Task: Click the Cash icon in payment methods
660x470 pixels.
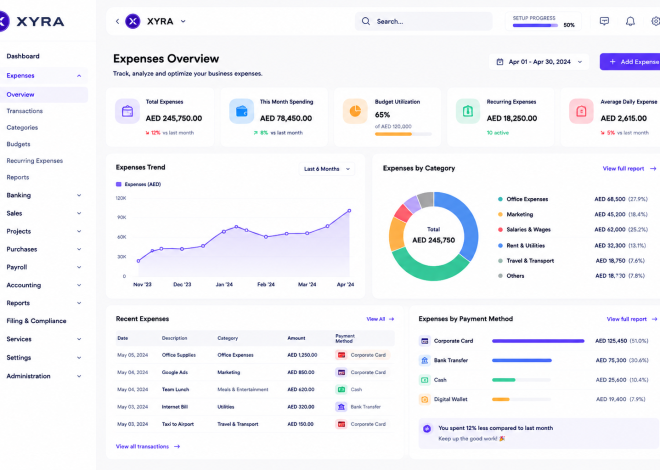Action: click(x=425, y=380)
